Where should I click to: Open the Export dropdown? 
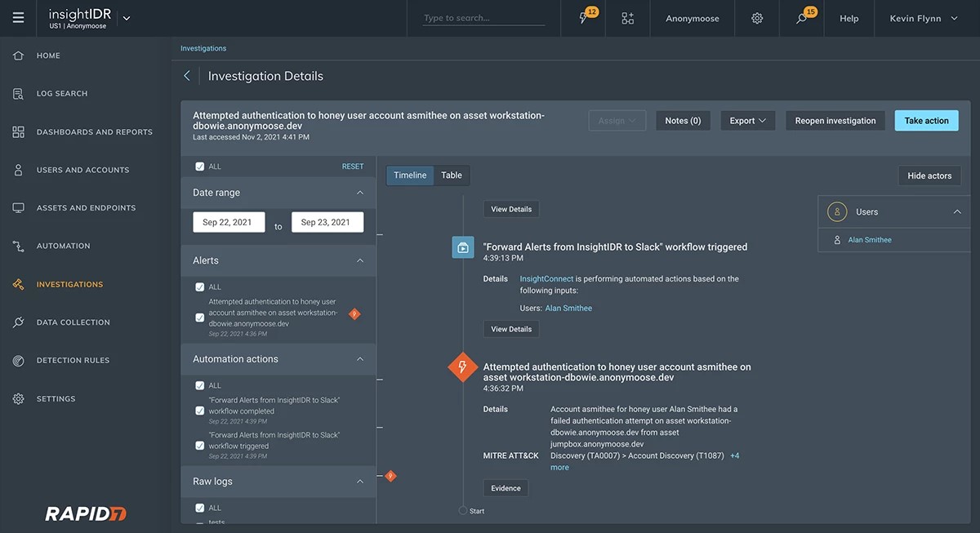(748, 121)
